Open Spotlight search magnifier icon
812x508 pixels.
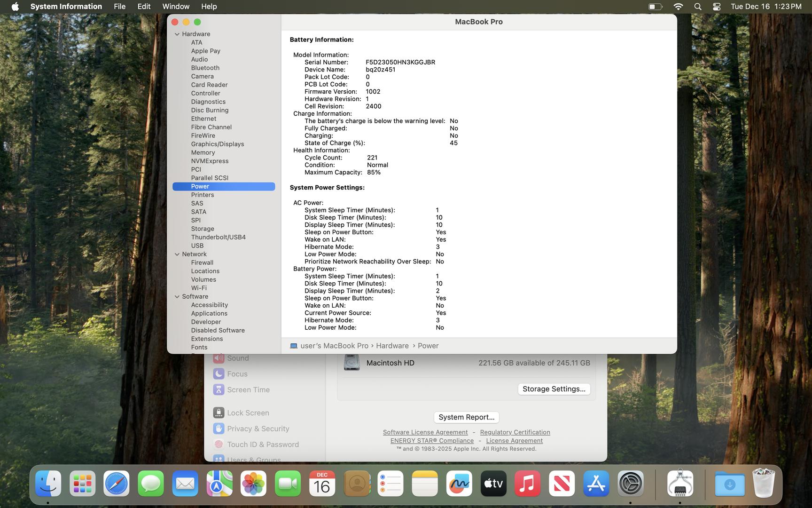[x=698, y=7]
